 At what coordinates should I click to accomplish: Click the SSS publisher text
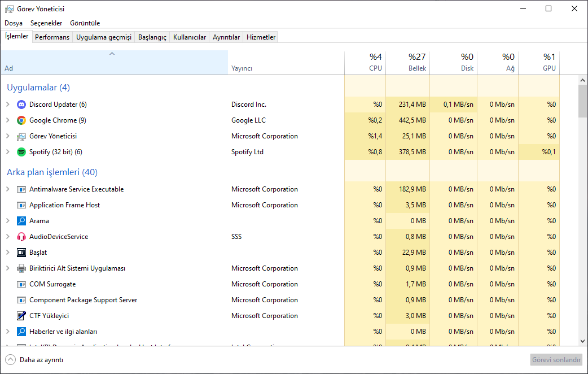236,237
